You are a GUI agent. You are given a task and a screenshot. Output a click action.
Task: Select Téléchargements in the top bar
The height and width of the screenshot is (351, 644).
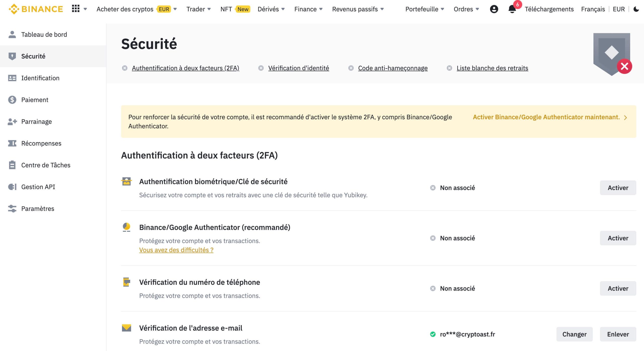tap(549, 9)
